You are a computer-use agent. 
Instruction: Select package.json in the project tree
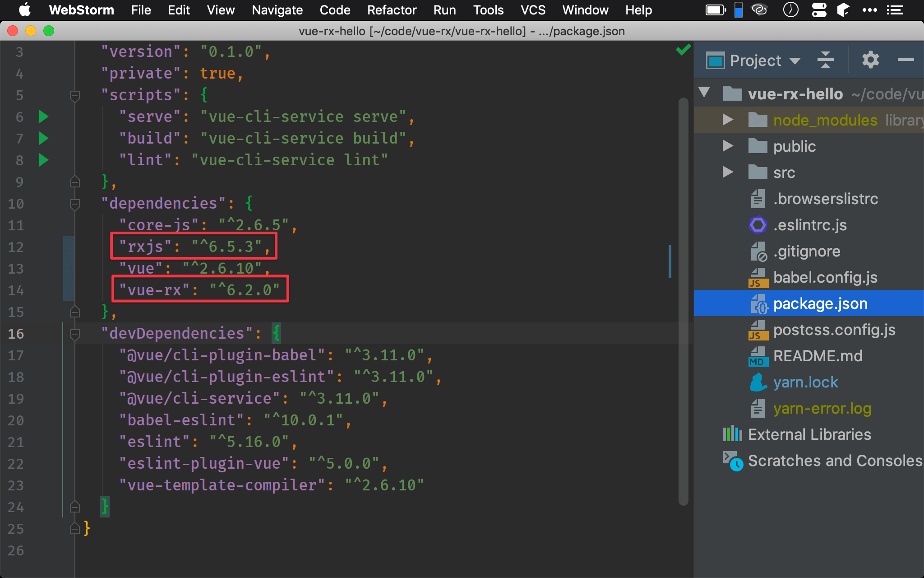pos(809,303)
